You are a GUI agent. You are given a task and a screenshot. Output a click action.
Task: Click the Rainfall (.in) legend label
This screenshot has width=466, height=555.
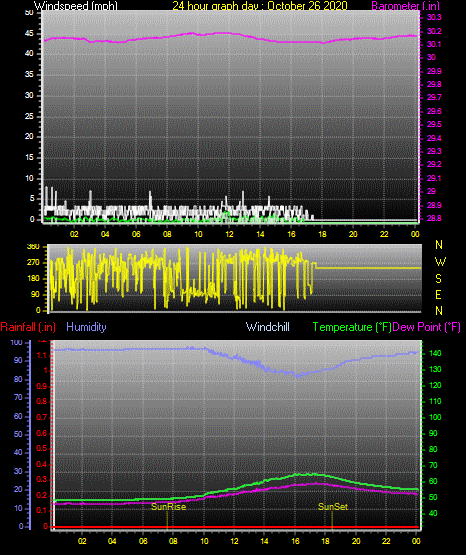tap(28, 327)
